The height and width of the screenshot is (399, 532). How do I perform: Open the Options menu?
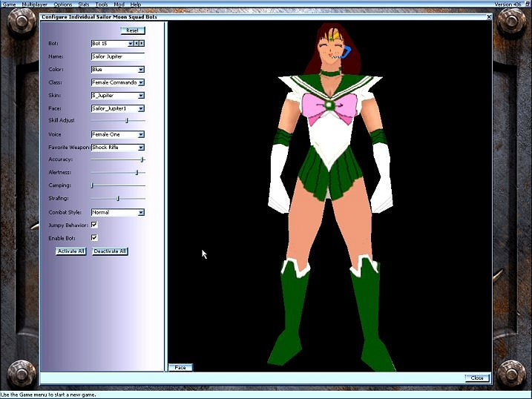pyautogui.click(x=62, y=4)
